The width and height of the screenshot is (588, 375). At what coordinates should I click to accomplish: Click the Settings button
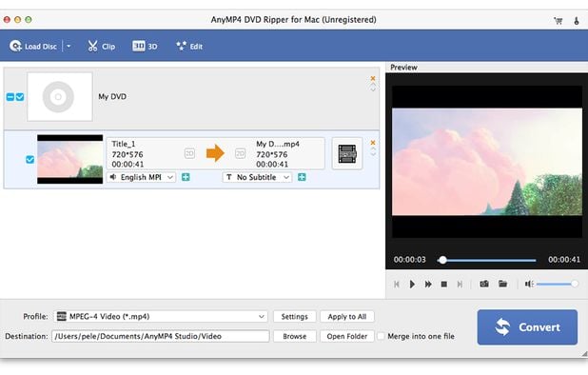(294, 317)
